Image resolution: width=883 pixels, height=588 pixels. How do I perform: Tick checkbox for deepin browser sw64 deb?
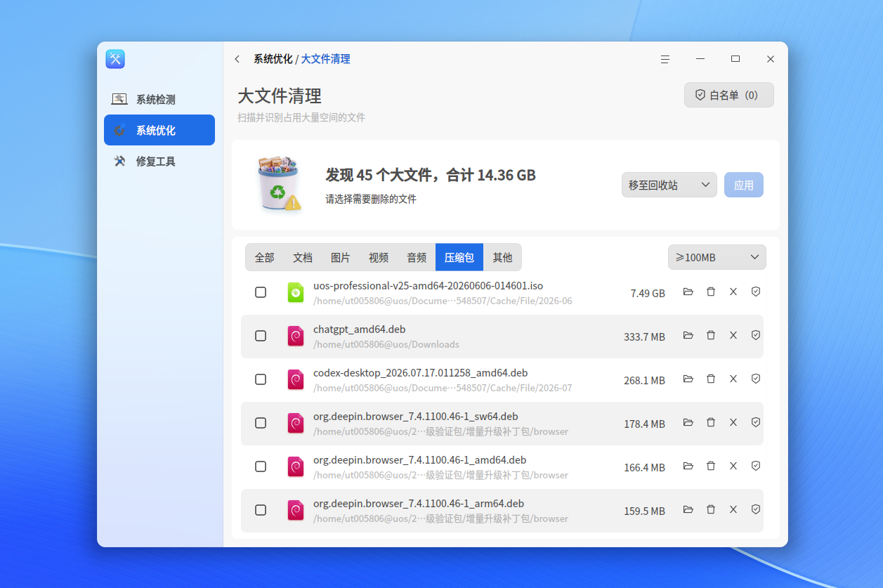pos(261,423)
